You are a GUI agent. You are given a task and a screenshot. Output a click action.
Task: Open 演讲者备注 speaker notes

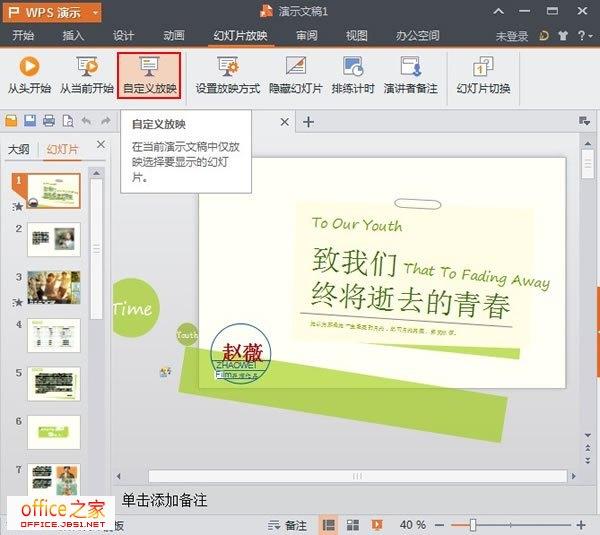tap(410, 75)
